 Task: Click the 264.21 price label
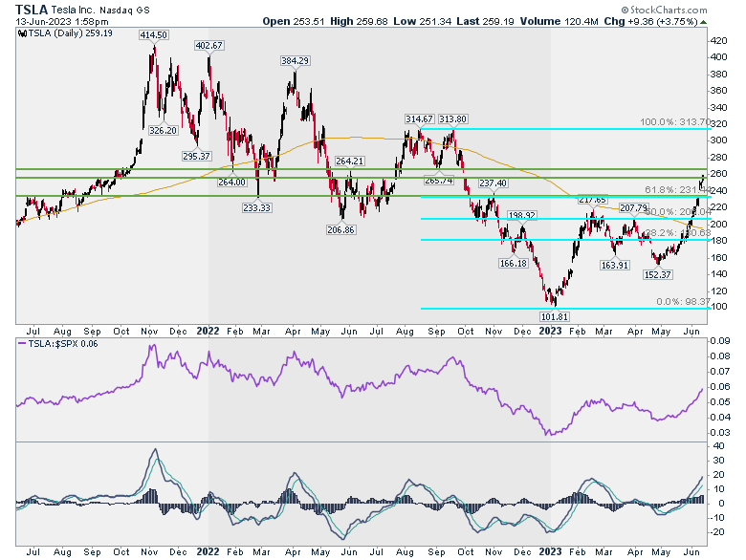point(350,162)
